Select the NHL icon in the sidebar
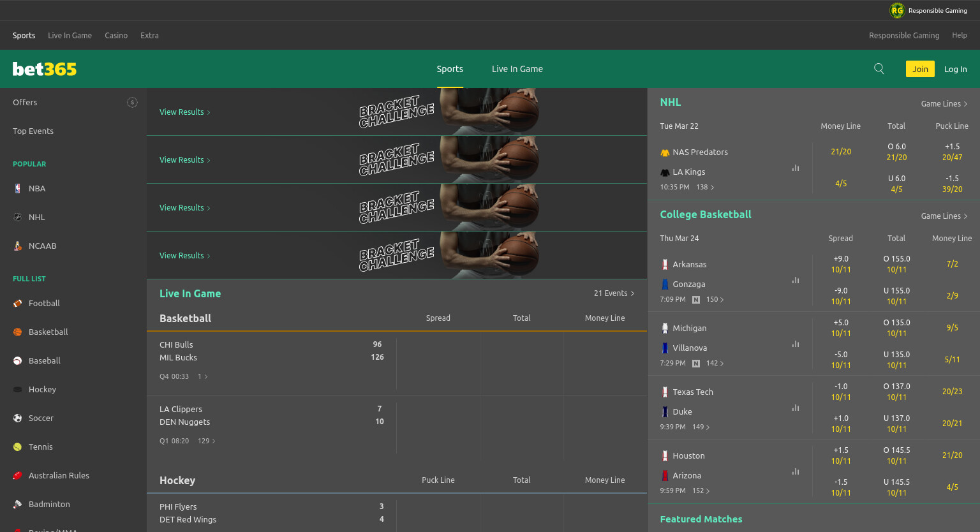This screenshot has width=980, height=532. pyautogui.click(x=17, y=218)
